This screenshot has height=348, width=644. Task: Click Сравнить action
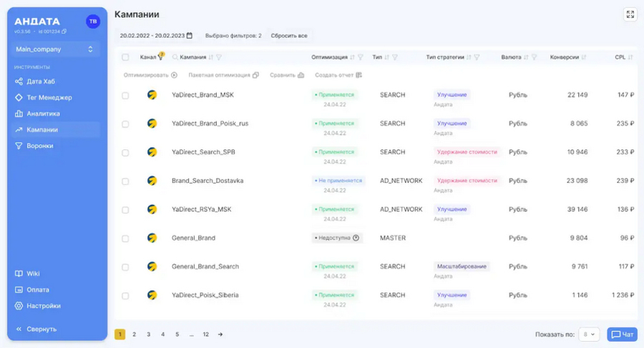pos(287,75)
